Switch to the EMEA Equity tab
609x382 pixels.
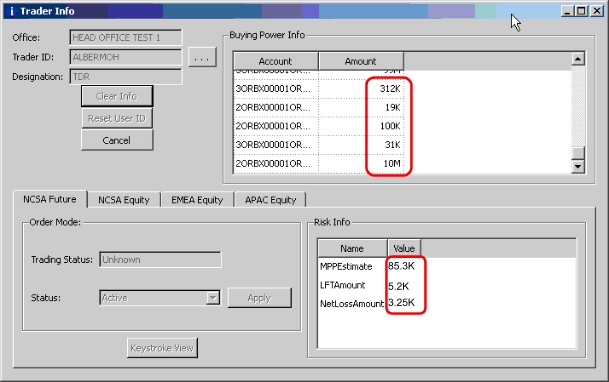[197, 200]
